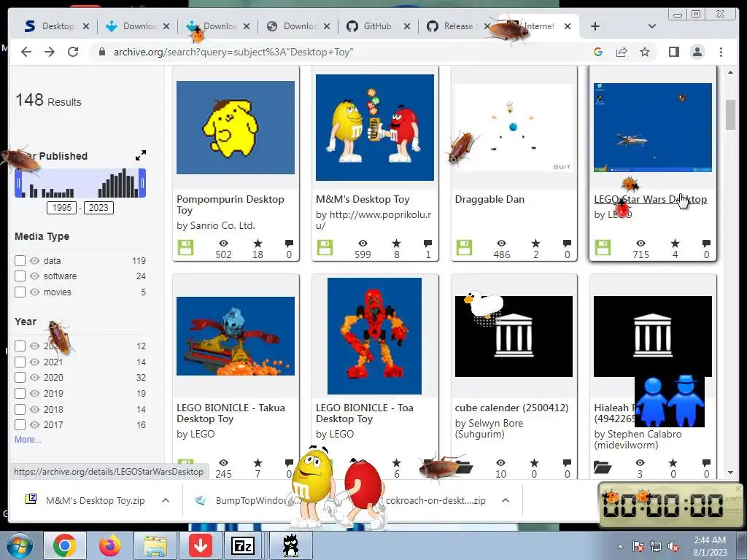Check the 2019 year checkbox
The image size is (747, 560).
point(20,393)
